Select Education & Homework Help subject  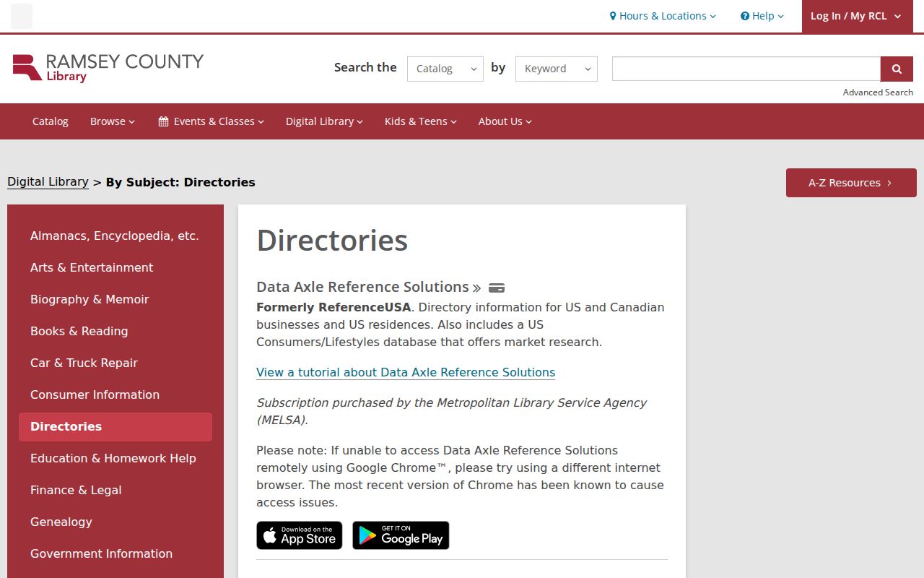pos(115,458)
